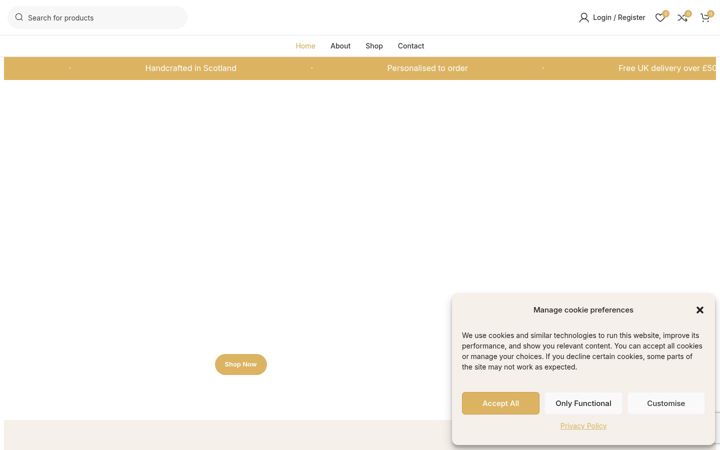Open the Login / Register link
Screen dimensions: 720x450
pos(619,17)
